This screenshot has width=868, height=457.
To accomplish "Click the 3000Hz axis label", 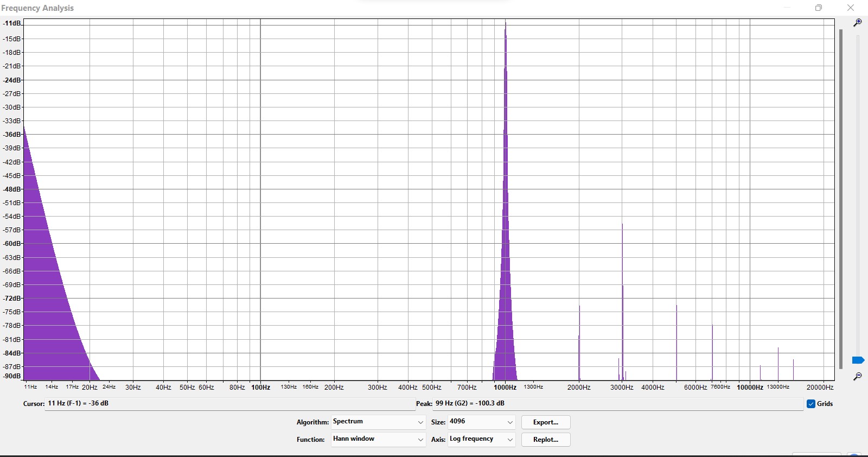I will (x=622, y=388).
